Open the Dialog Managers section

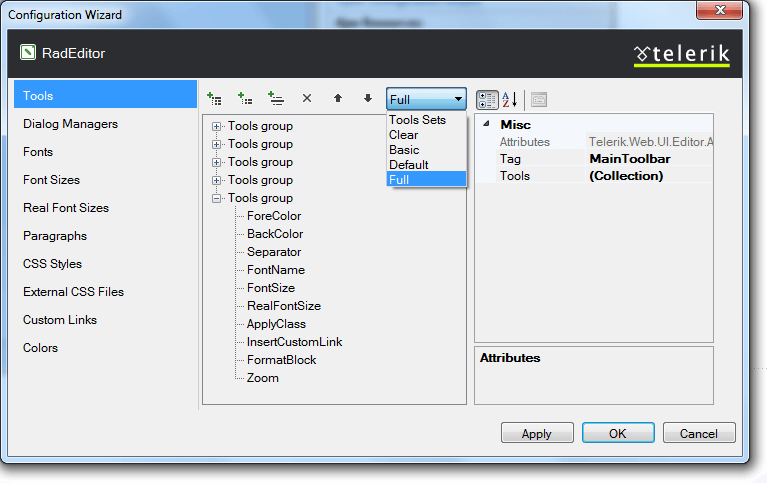click(x=70, y=124)
